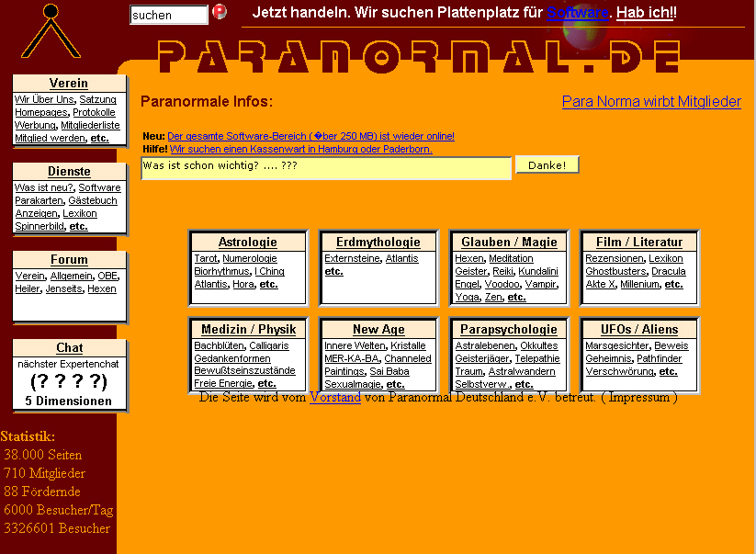Open the 'Protokolle' link

pyautogui.click(x=94, y=112)
